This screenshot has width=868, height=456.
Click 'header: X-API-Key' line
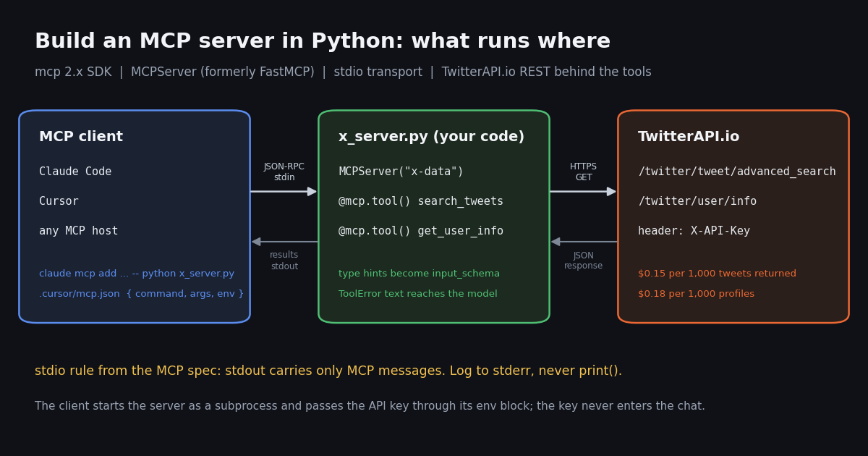pos(694,231)
